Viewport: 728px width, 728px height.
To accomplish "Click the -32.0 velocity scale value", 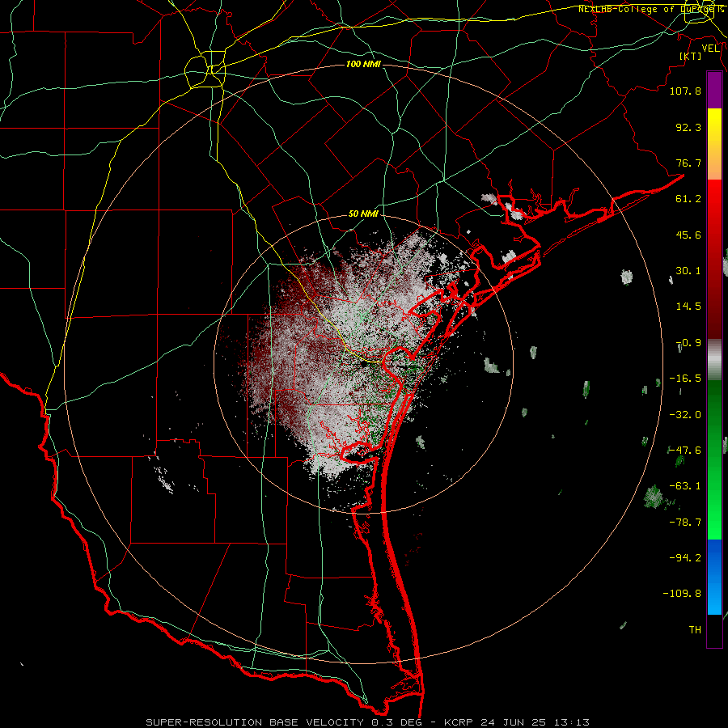I will (685, 415).
